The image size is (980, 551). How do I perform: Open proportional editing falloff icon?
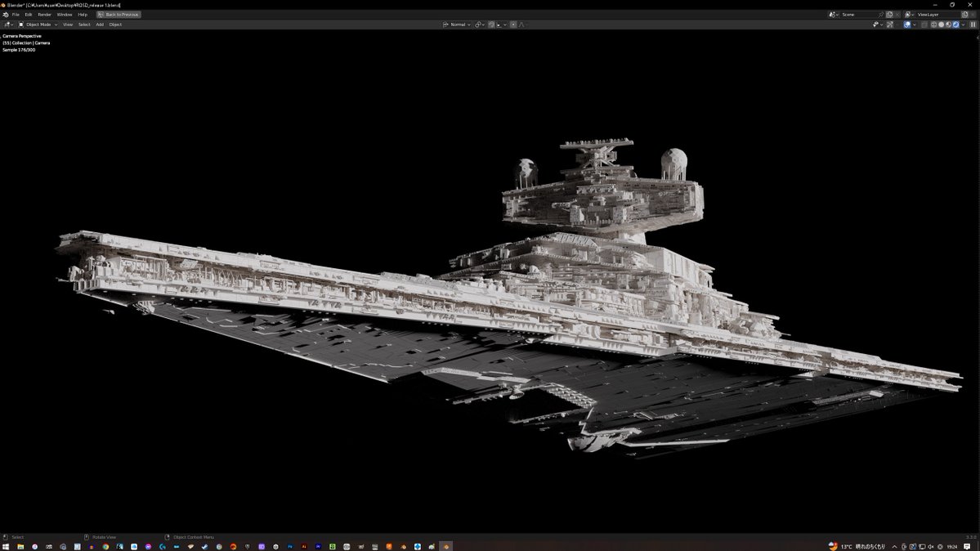(x=521, y=25)
